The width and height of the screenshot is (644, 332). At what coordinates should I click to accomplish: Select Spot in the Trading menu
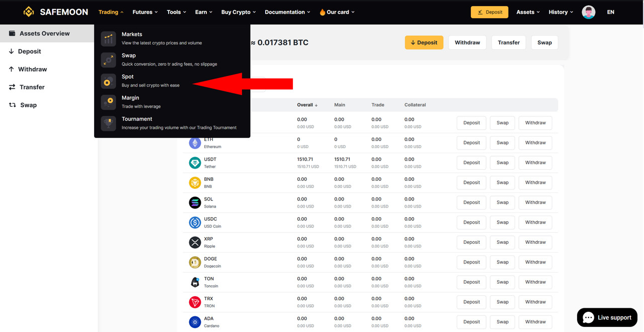pos(172,81)
